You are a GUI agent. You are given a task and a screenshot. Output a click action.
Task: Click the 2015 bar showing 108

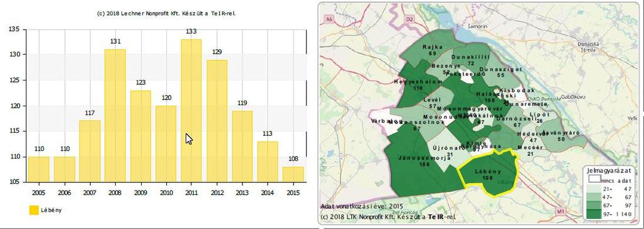click(293, 174)
